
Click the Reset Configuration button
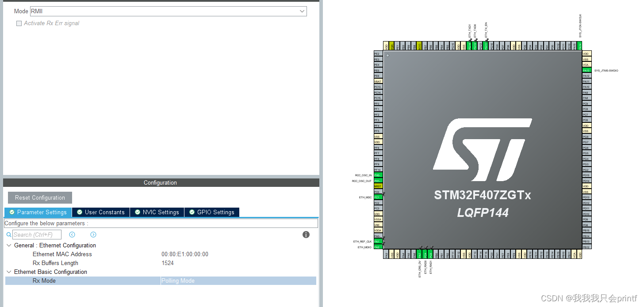(39, 197)
